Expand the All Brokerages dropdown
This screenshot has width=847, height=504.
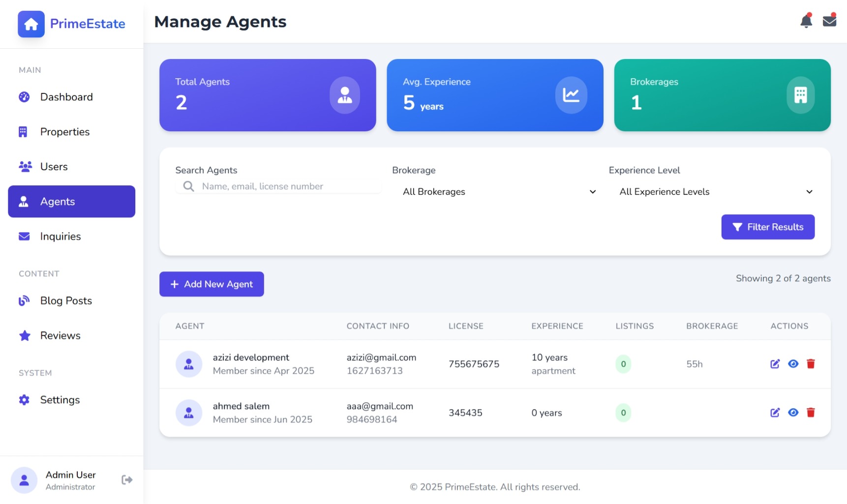499,192
